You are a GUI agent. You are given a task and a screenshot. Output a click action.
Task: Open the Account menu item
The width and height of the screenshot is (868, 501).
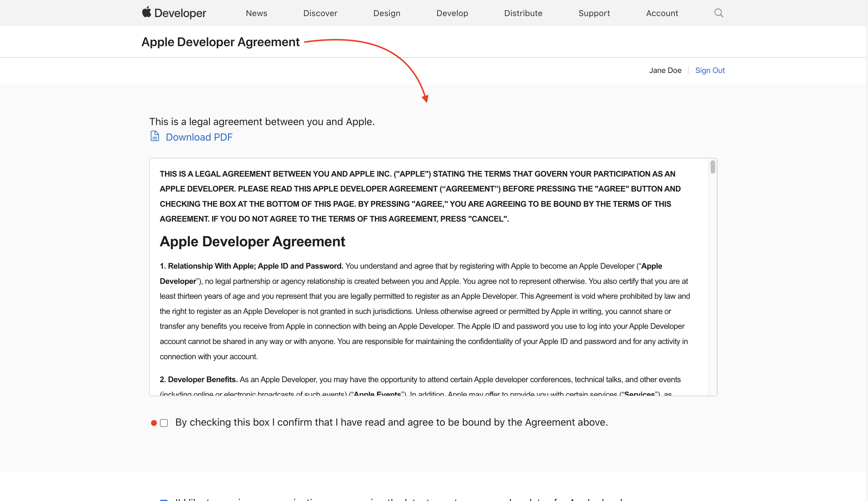662,13
